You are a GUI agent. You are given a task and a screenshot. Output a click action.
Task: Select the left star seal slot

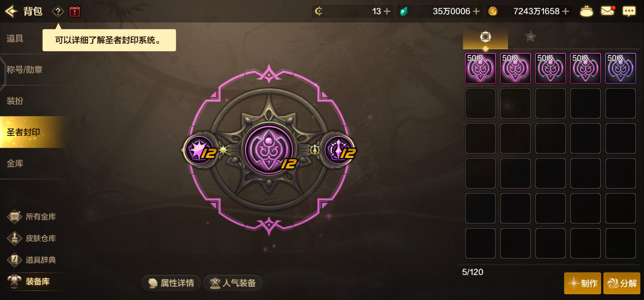coord(200,150)
